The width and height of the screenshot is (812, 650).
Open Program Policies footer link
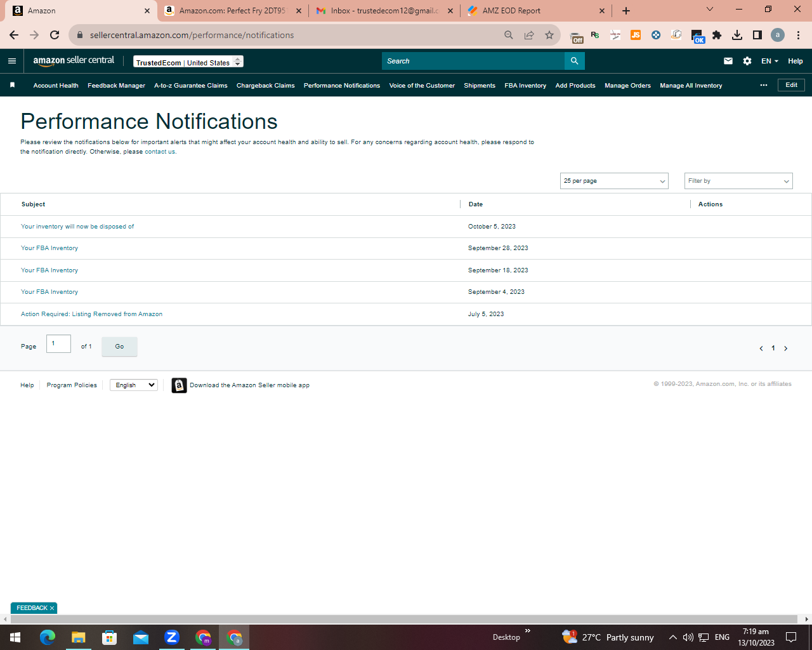coord(72,385)
